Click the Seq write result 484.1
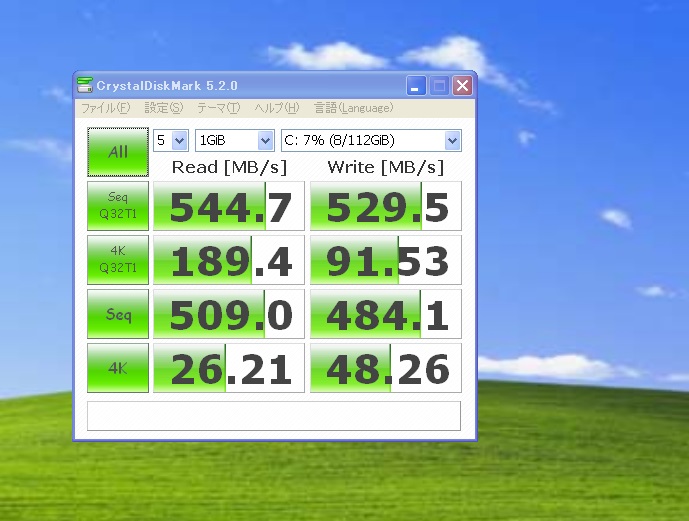The height and width of the screenshot is (521, 689). click(x=386, y=314)
